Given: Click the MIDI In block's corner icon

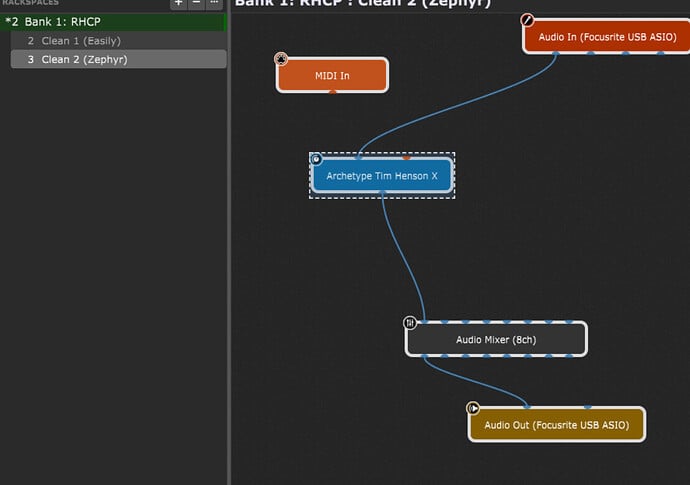Looking at the screenshot, I should 282,59.
